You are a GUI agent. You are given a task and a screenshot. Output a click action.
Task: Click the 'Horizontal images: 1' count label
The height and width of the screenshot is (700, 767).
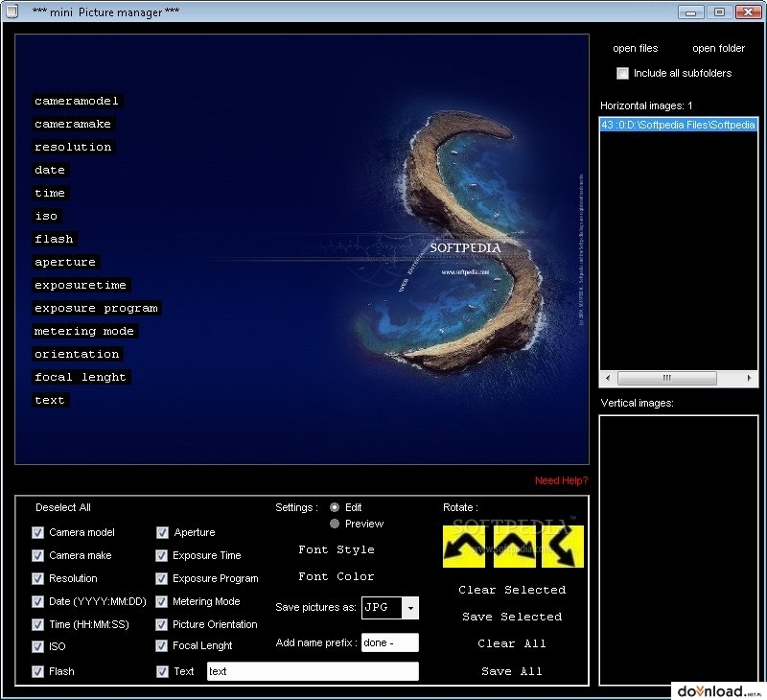tap(646, 105)
